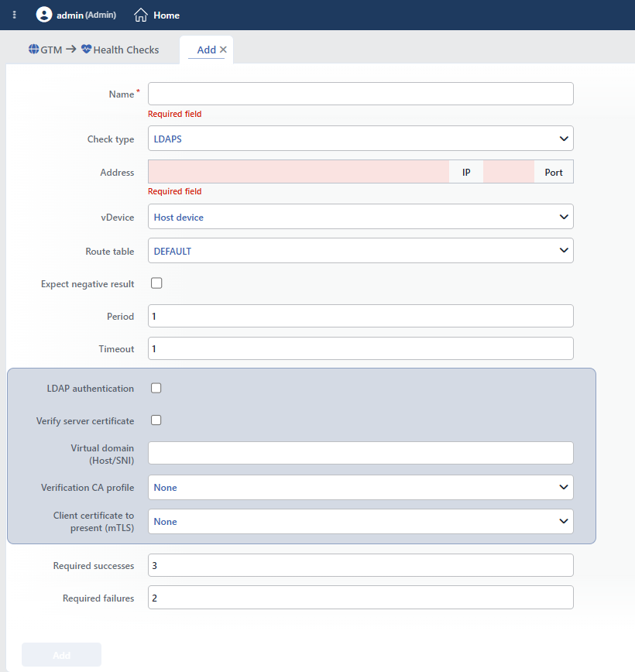
Task: Open the Check type dropdown
Action: [361, 139]
